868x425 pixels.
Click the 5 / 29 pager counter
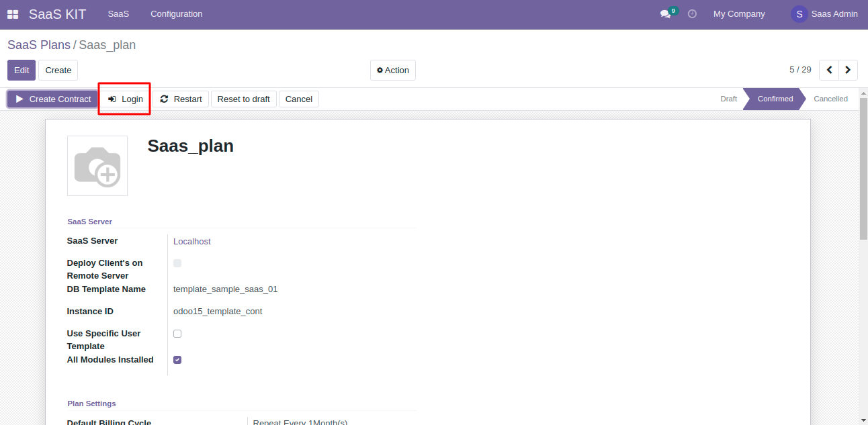pos(800,70)
